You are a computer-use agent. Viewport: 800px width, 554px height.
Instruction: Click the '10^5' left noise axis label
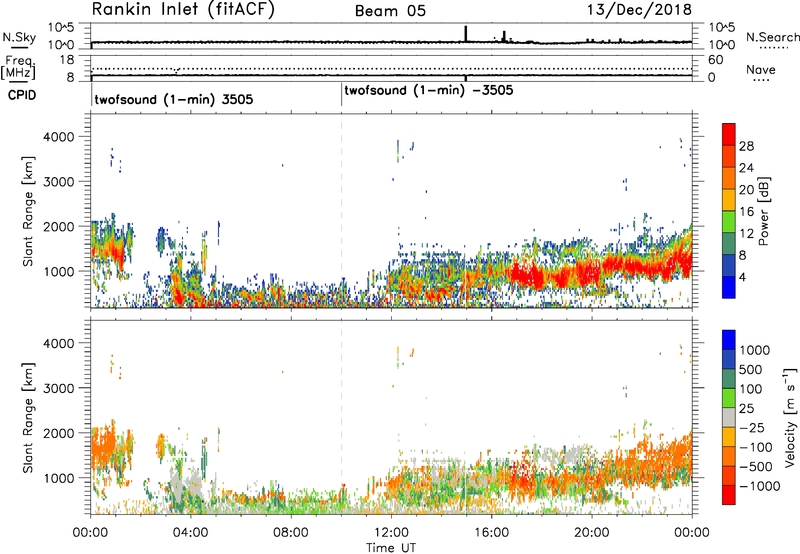pos(62,28)
